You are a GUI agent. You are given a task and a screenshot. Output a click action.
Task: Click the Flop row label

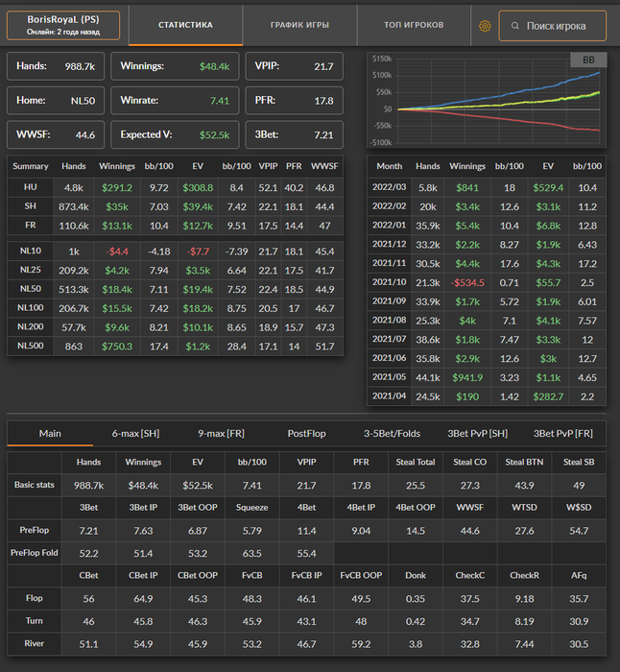click(x=35, y=598)
